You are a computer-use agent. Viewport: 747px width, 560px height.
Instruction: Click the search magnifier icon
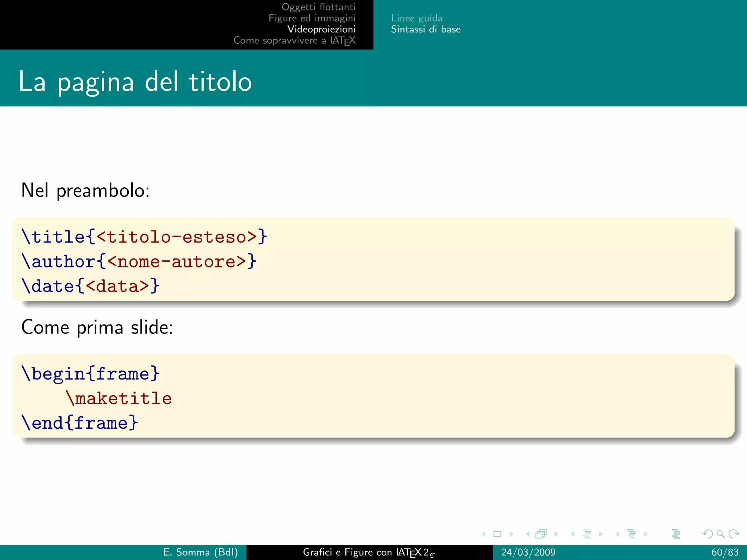tap(720, 534)
